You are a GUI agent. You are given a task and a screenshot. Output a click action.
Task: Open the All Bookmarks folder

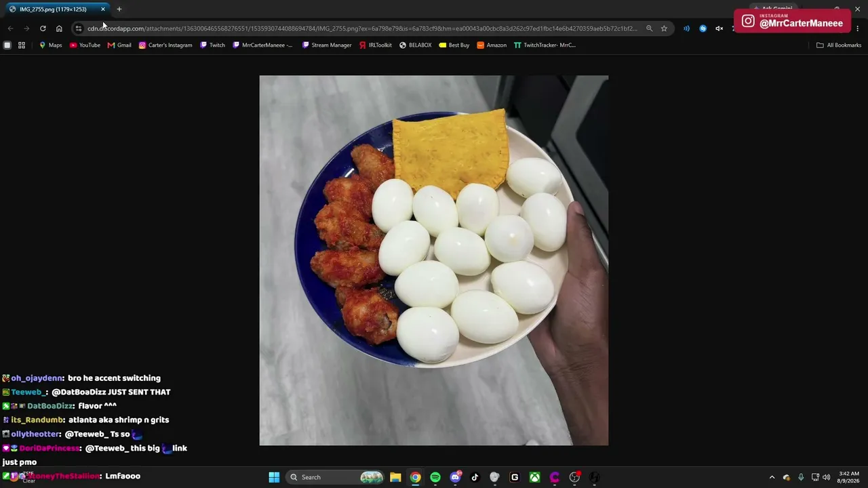coord(839,45)
